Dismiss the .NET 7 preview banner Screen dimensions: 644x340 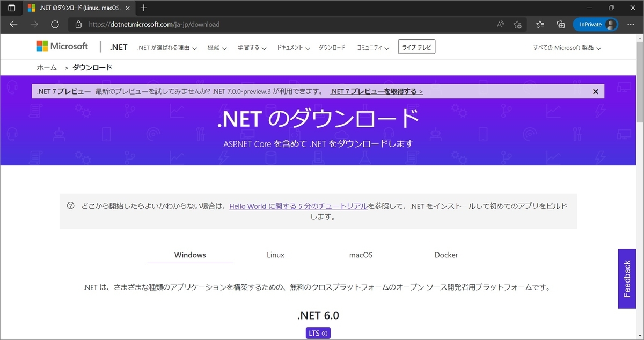(x=595, y=91)
